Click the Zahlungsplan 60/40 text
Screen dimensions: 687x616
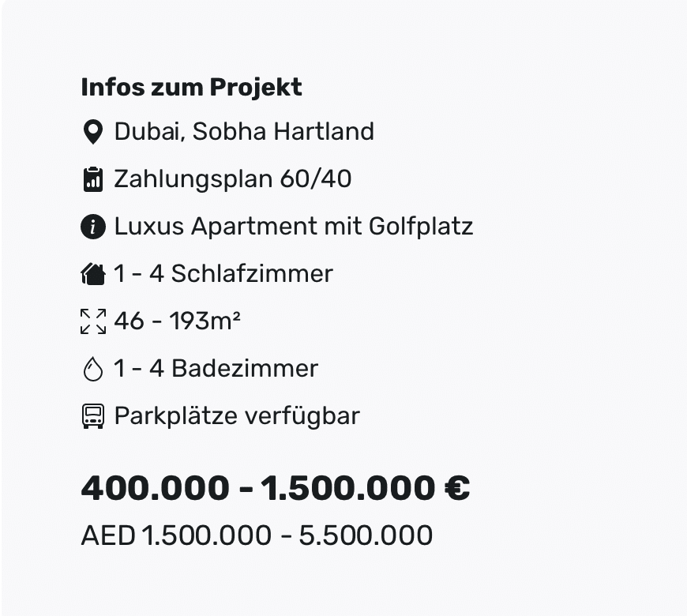click(x=233, y=178)
